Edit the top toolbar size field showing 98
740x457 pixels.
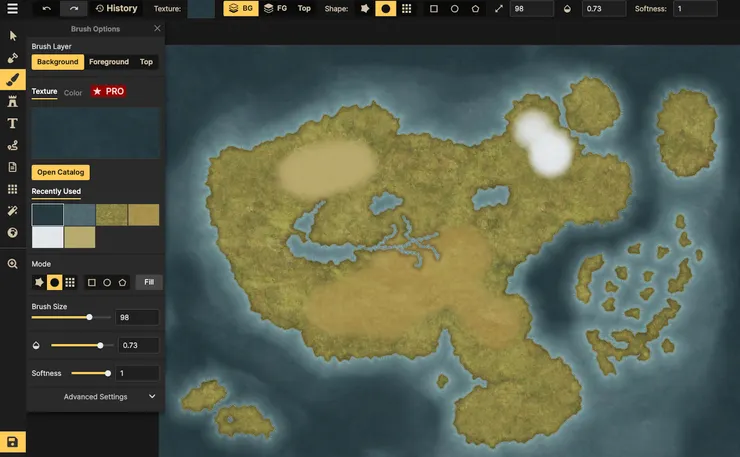point(532,8)
